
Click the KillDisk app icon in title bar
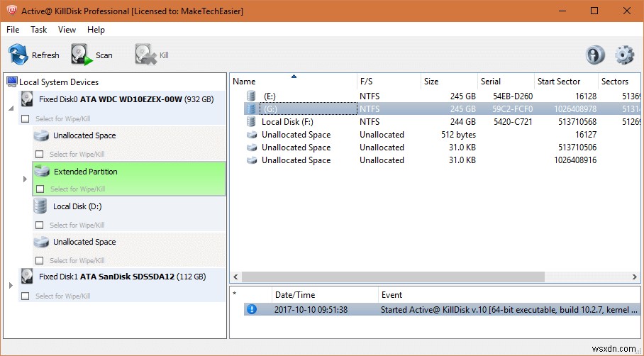[x=11, y=10]
